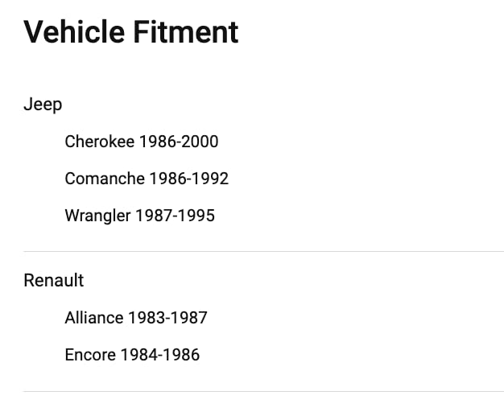Select the Renault make label
Screen dimensions: 504x420
tap(54, 280)
